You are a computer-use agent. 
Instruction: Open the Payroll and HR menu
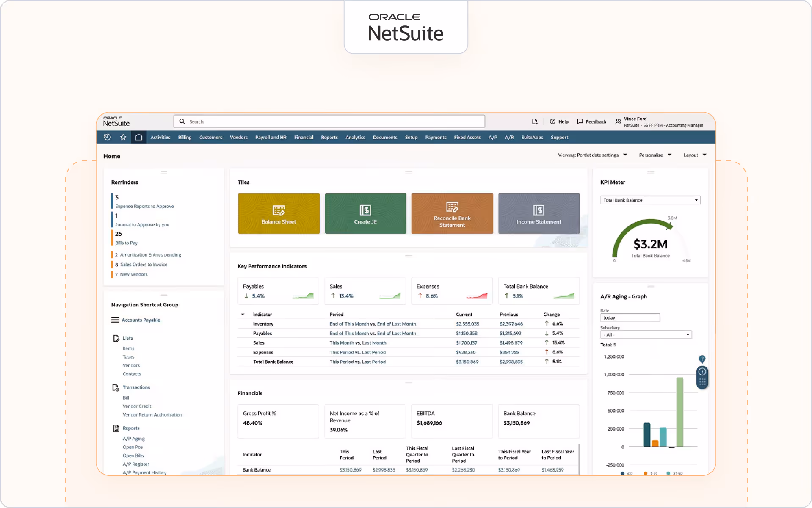pos(271,138)
